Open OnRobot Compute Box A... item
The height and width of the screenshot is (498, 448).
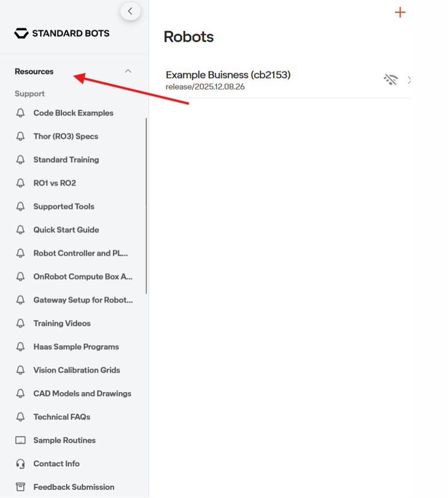(83, 277)
